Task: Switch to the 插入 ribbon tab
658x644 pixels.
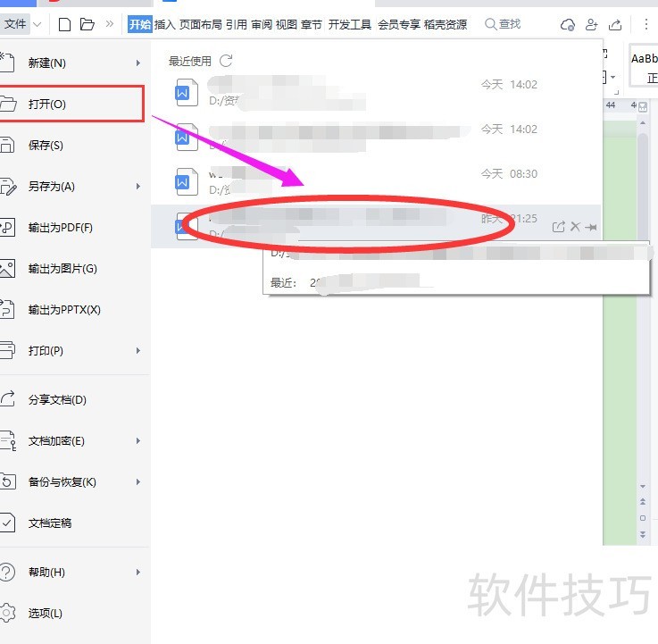Action: (x=164, y=24)
